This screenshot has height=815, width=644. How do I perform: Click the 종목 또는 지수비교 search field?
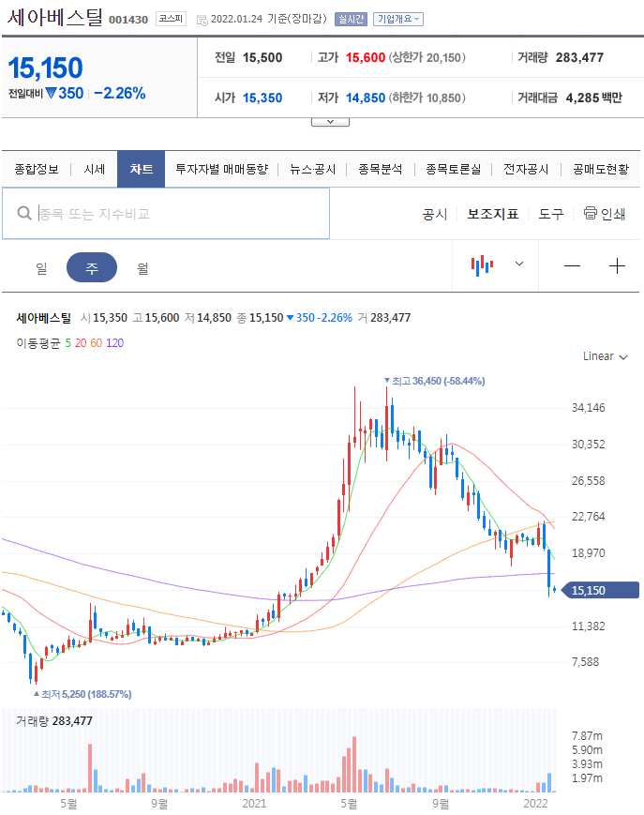[x=166, y=214]
